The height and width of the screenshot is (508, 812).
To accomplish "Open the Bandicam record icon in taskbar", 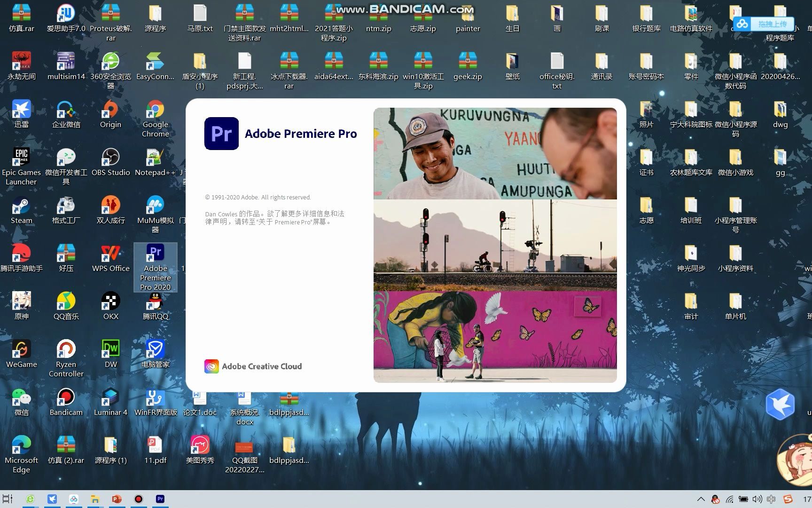I will pos(139,499).
